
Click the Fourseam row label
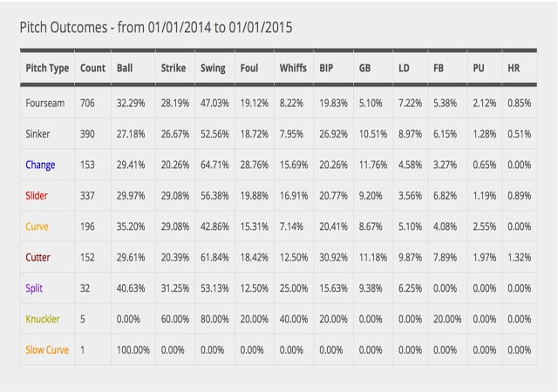[x=47, y=105]
